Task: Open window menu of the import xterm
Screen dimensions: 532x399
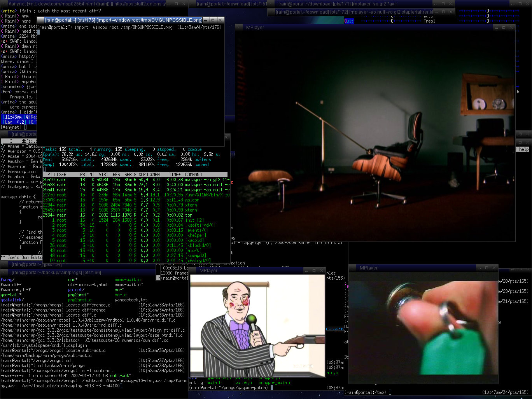Action: coord(41,20)
